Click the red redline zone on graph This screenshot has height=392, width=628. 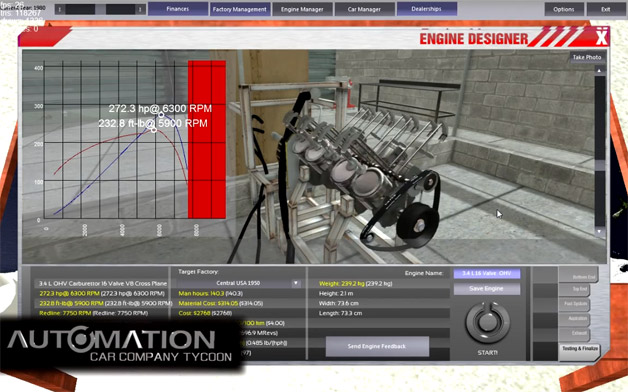tap(207, 139)
